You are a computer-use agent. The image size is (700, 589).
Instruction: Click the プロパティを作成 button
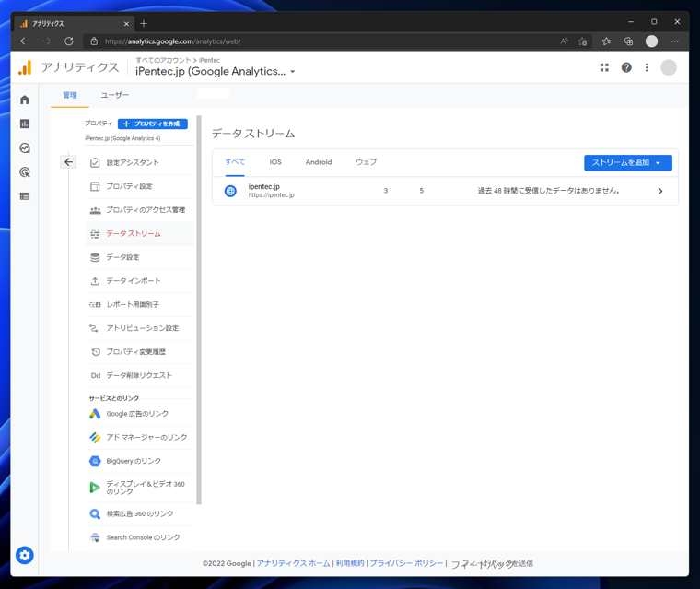click(153, 124)
